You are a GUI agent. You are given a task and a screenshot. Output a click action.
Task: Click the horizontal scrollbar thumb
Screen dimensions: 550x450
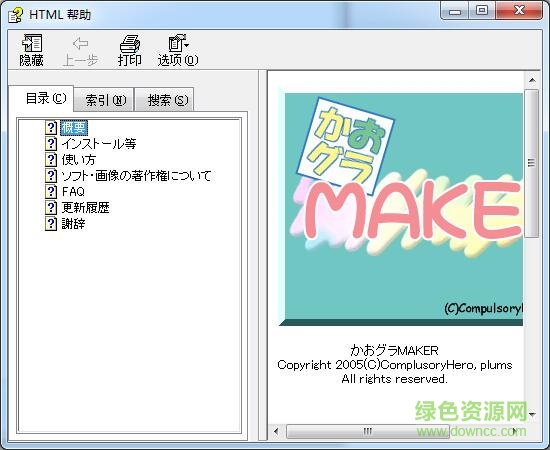tap(367, 431)
